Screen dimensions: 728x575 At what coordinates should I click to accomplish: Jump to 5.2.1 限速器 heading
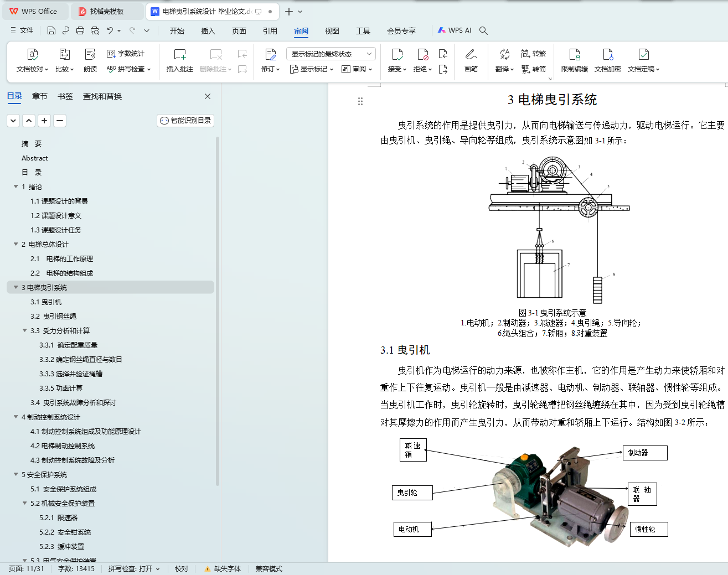pos(59,517)
